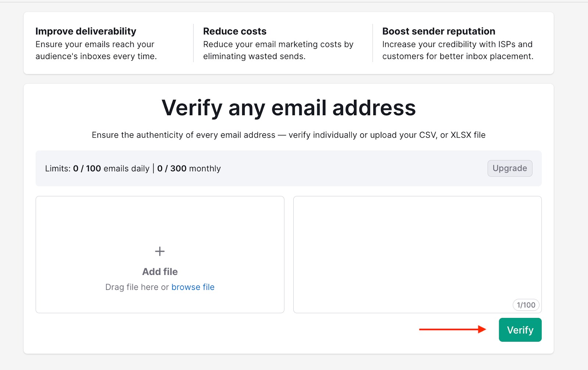The width and height of the screenshot is (588, 370).
Task: Click the plus icon in the file upload box
Action: 159,251
